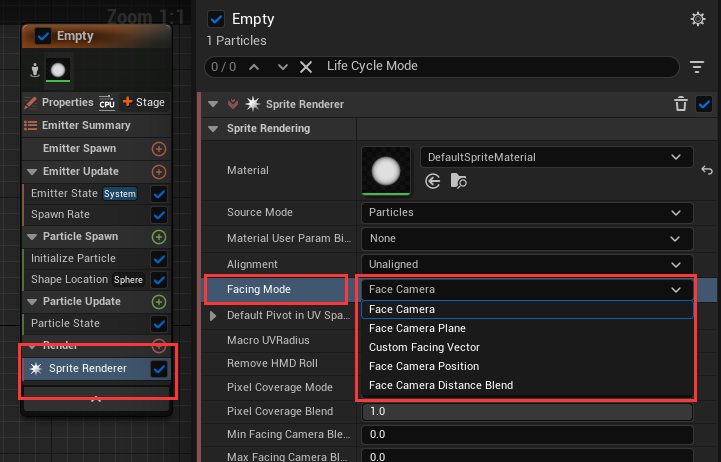Add a module to Emitter Spawn
This screenshot has width=721, height=462.
[x=158, y=148]
